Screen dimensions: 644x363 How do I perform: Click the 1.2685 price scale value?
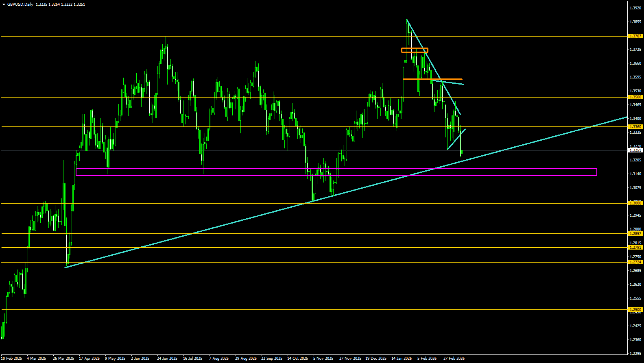tap(635, 271)
